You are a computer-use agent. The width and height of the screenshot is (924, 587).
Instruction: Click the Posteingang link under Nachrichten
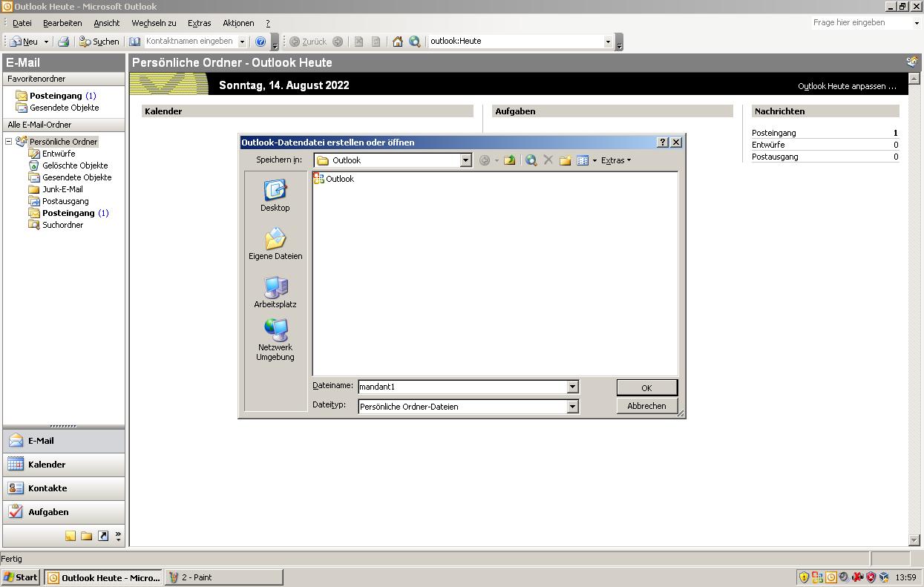click(x=774, y=133)
